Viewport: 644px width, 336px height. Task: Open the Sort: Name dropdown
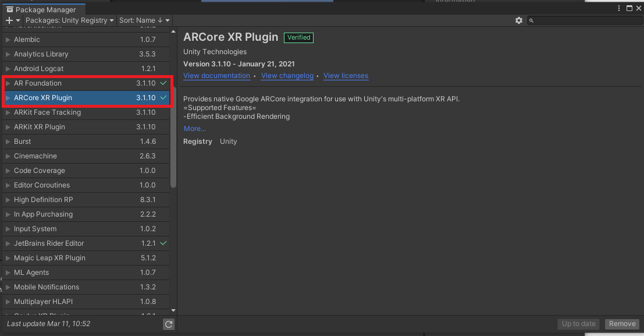click(x=144, y=20)
